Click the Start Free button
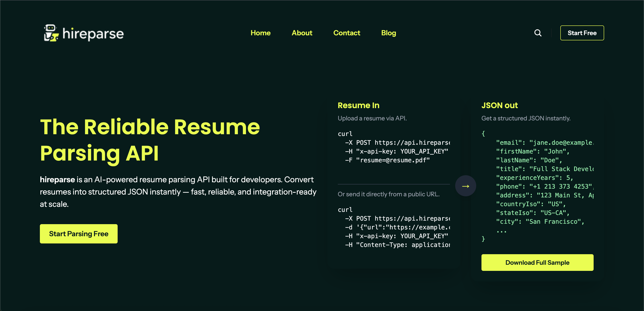644x311 pixels. coord(582,33)
